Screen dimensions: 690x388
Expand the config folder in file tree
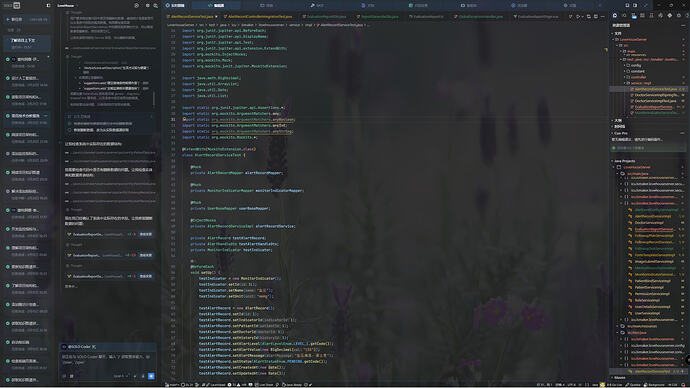(x=624, y=65)
